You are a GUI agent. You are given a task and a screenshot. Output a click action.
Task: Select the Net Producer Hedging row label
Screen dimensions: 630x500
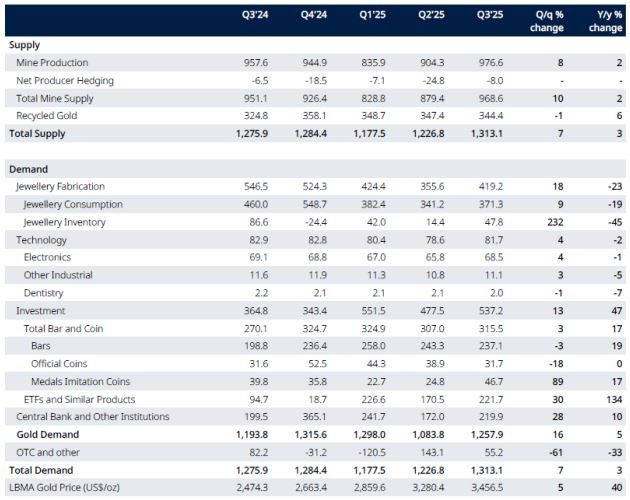pyautogui.click(x=63, y=80)
